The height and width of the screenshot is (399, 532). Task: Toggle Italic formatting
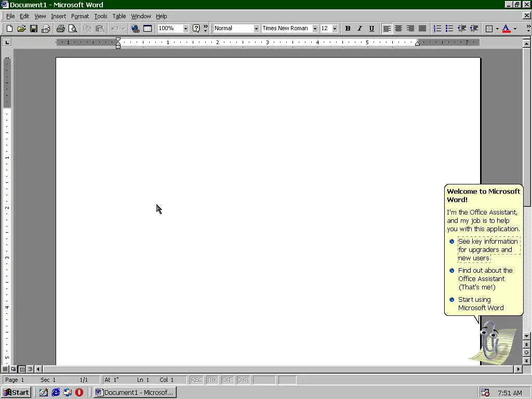(360, 29)
